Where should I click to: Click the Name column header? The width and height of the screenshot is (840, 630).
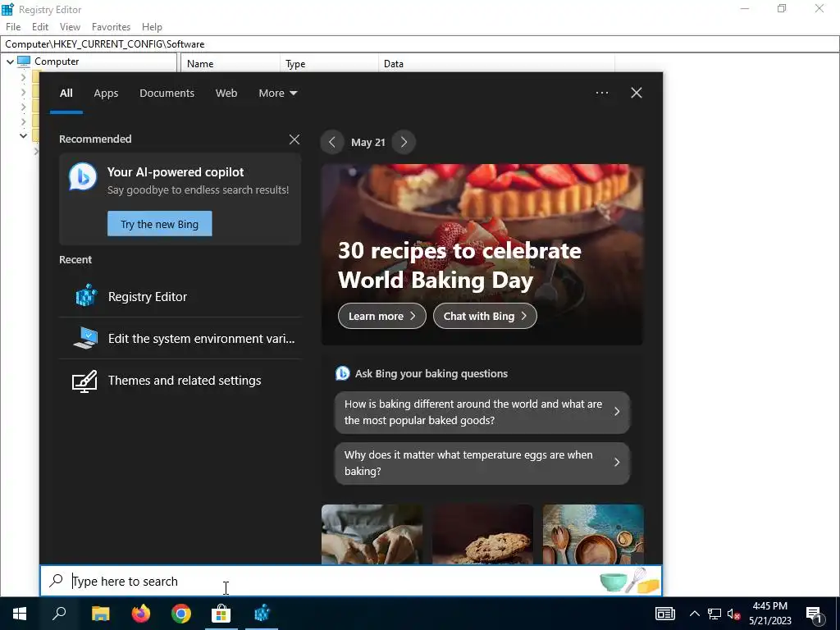click(x=231, y=63)
